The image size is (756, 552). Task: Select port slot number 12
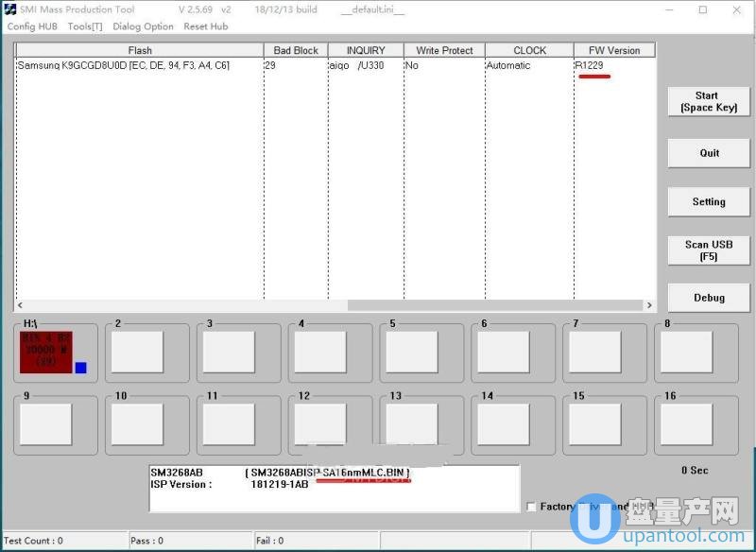[320, 424]
